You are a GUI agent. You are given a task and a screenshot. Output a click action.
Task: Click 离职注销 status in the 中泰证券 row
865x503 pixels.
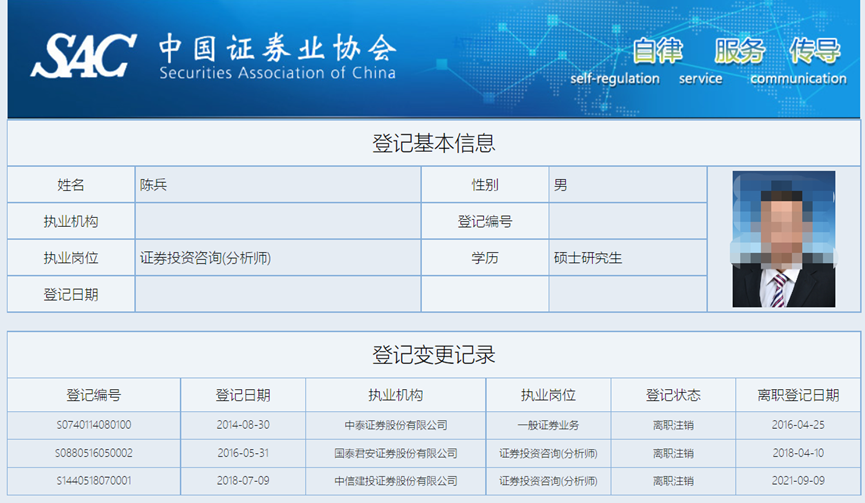pyautogui.click(x=673, y=425)
